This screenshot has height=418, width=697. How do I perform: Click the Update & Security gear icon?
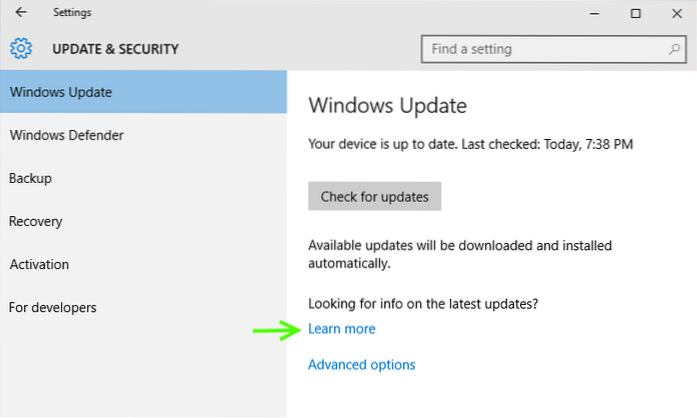click(21, 48)
